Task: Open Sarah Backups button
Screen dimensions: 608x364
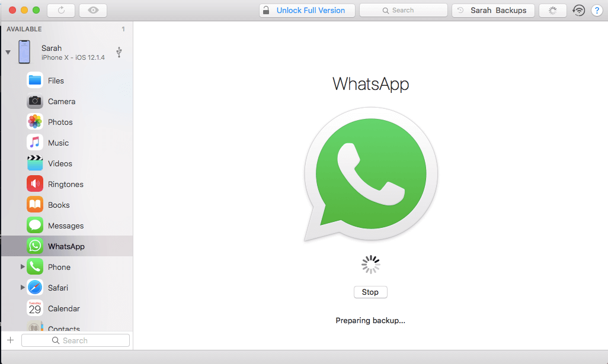Action: pyautogui.click(x=493, y=11)
